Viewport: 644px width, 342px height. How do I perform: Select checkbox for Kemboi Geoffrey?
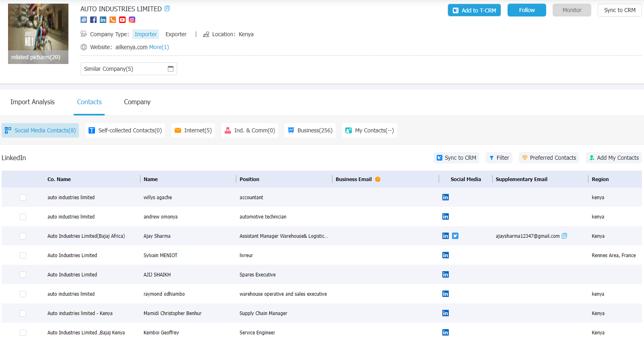pos(23,333)
